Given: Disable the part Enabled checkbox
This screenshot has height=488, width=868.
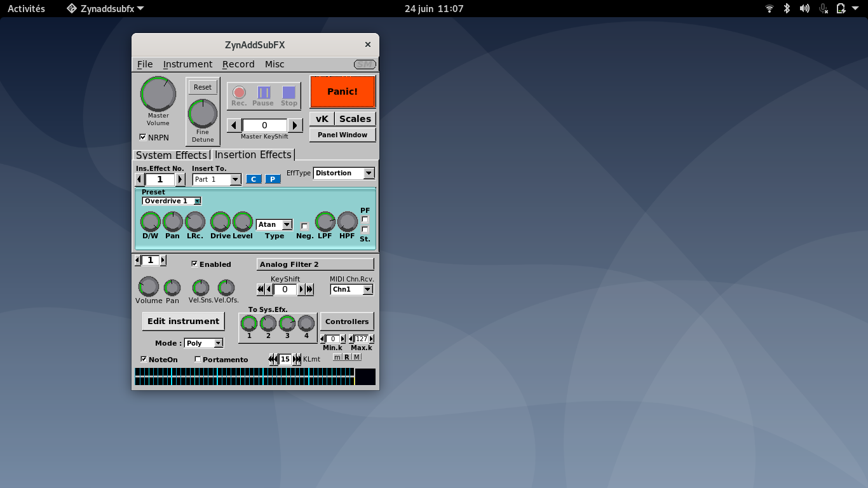Looking at the screenshot, I should [x=194, y=264].
